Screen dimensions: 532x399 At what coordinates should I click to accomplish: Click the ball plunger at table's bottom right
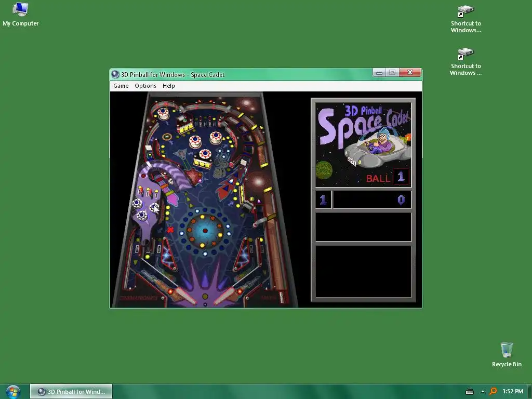pos(281,297)
